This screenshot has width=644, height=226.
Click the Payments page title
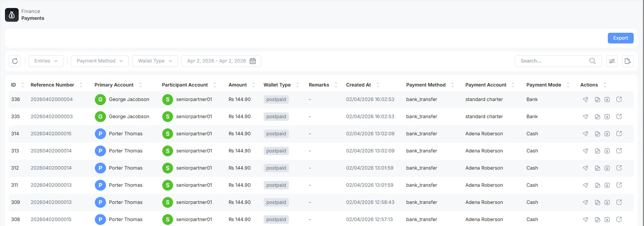click(33, 18)
